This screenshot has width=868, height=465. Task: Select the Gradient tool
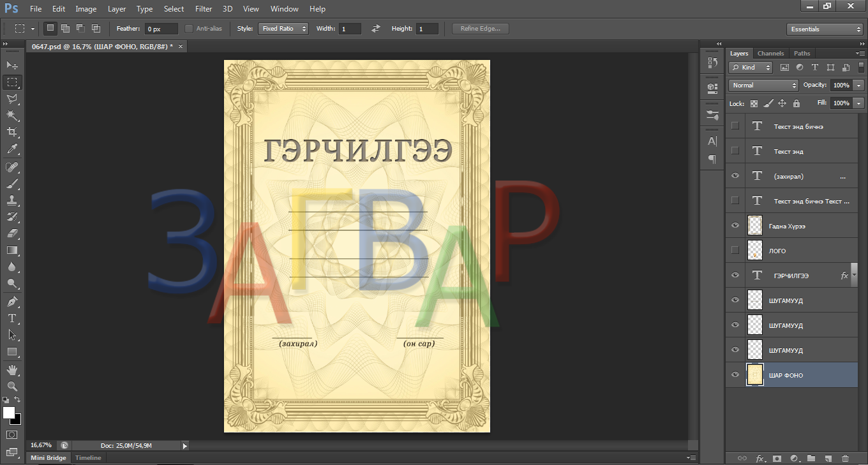pos(11,250)
